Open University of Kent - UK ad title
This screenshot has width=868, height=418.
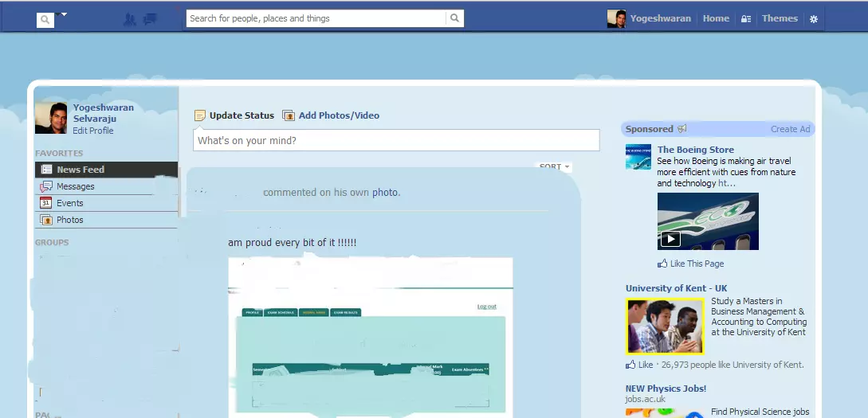tap(676, 288)
